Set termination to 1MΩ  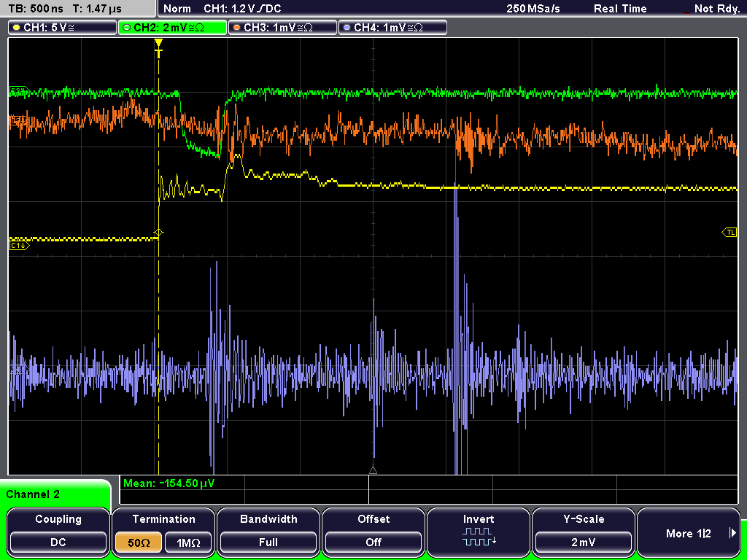pos(188,542)
